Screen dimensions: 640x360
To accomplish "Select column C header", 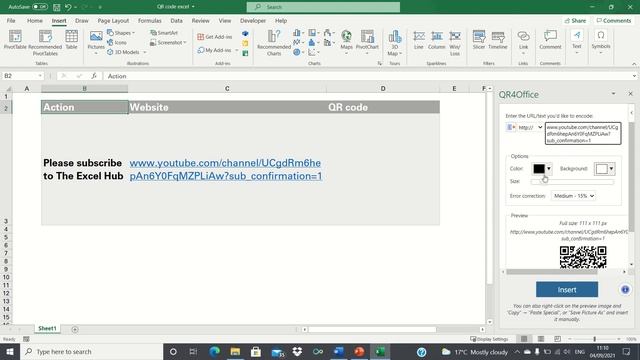I will [x=227, y=89].
